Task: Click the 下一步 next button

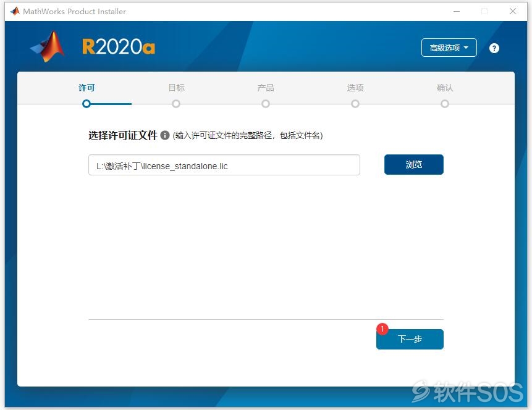Action: 410,339
